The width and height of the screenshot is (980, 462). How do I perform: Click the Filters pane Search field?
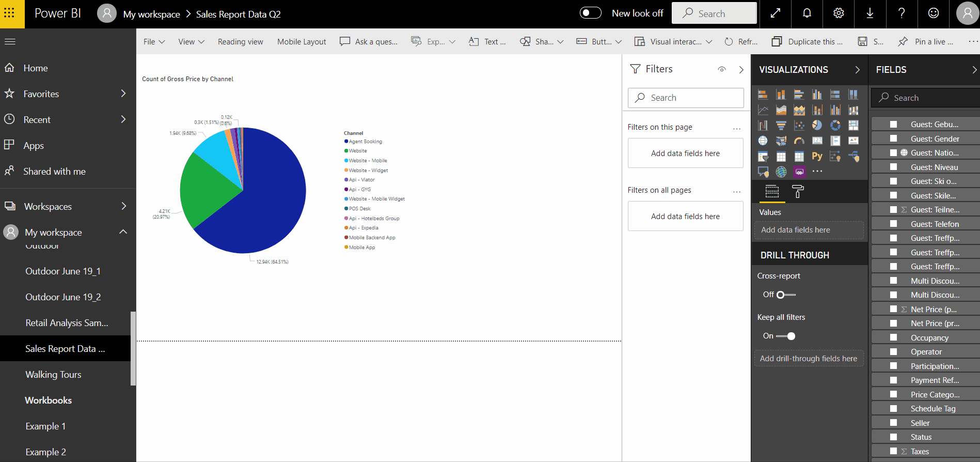point(686,98)
